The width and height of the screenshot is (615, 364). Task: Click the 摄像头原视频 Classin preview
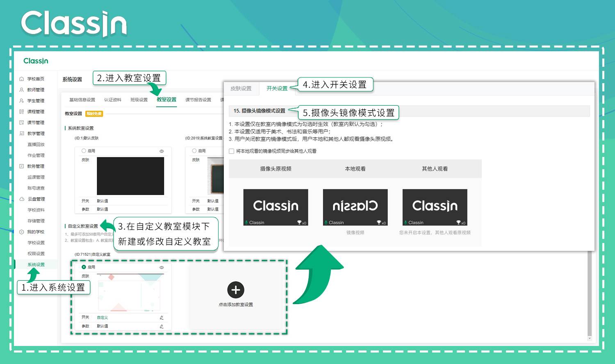[x=276, y=207]
